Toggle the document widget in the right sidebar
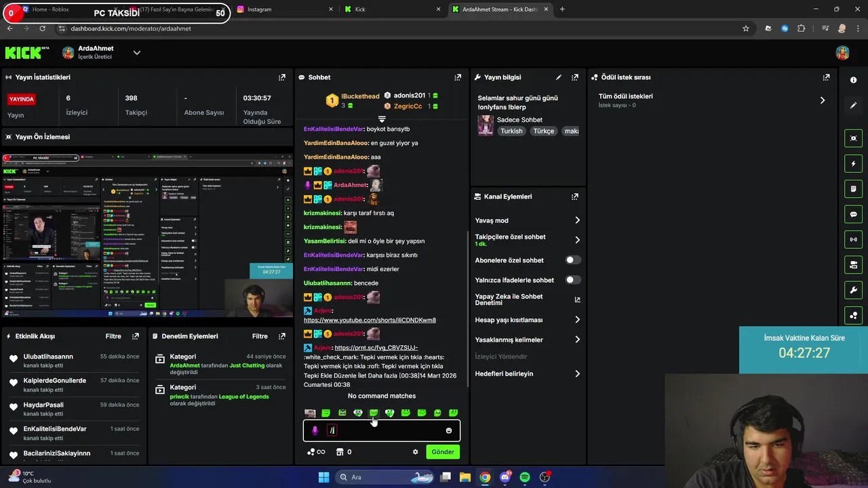This screenshot has width=868, height=488. 853,188
